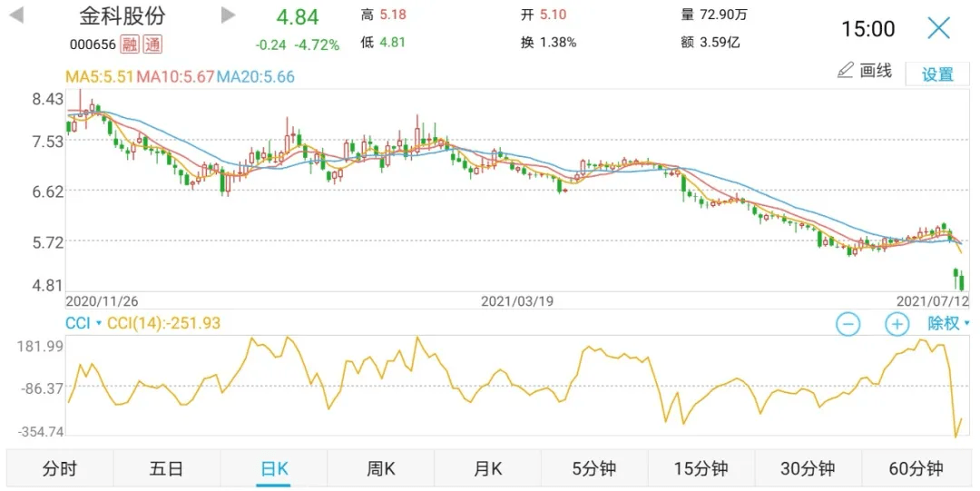Expand the CCI indicator dropdown
Viewport: 980px width, 491px height.
click(83, 323)
